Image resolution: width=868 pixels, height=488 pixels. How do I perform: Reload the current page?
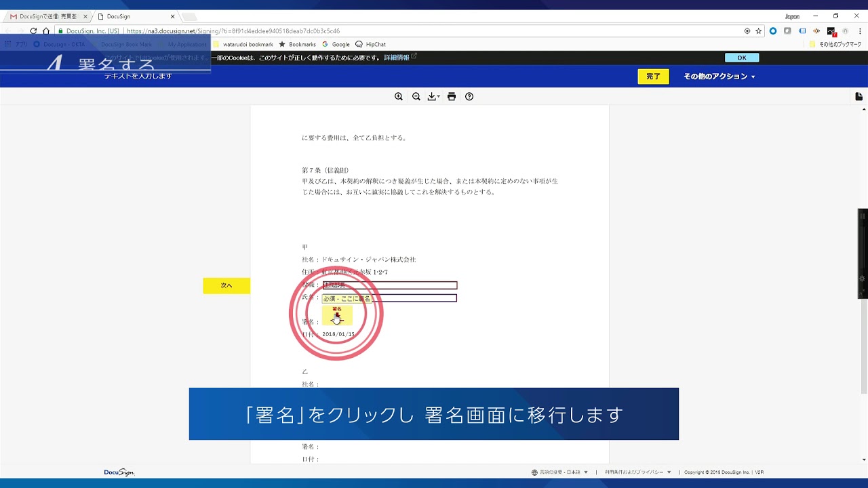point(33,31)
